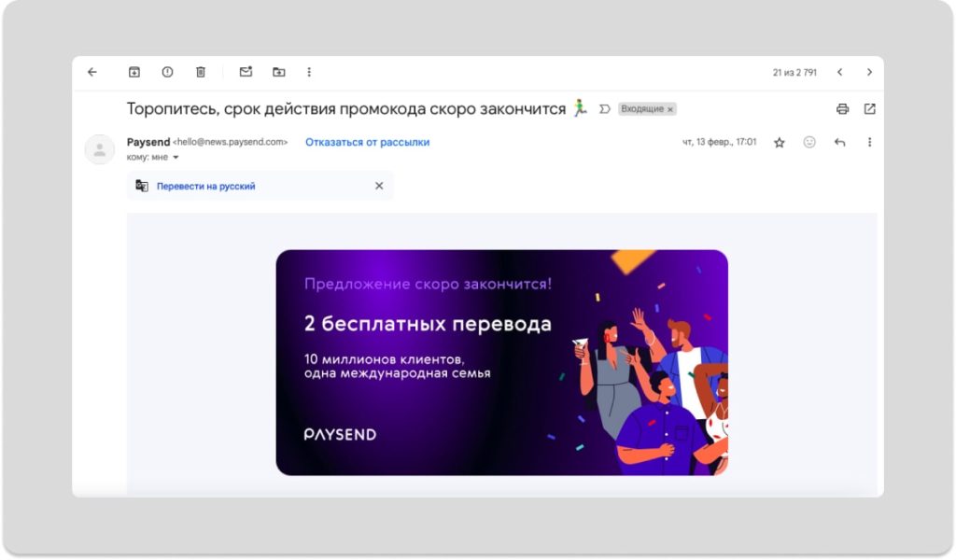Mark the email as unread
This screenshot has width=956, height=560.
pos(246,72)
